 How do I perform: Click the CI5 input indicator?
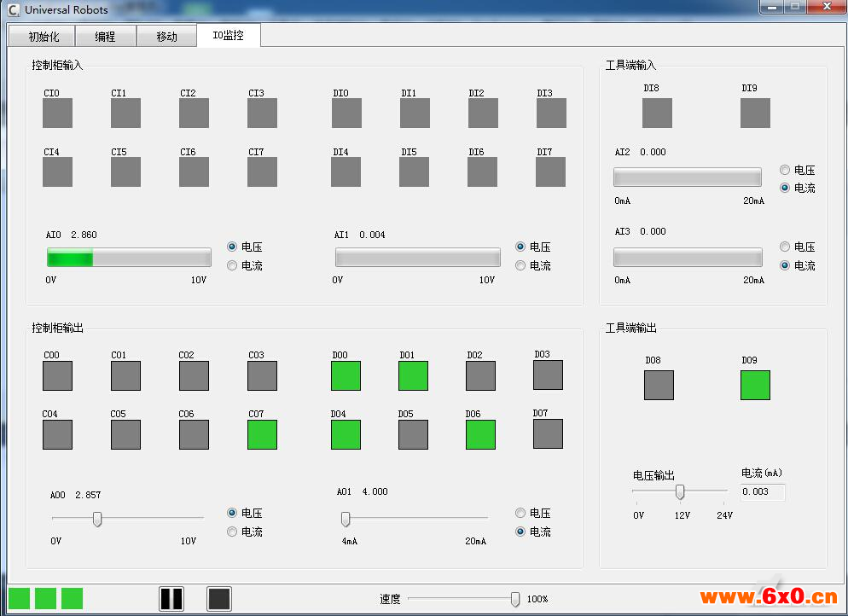tap(125, 172)
